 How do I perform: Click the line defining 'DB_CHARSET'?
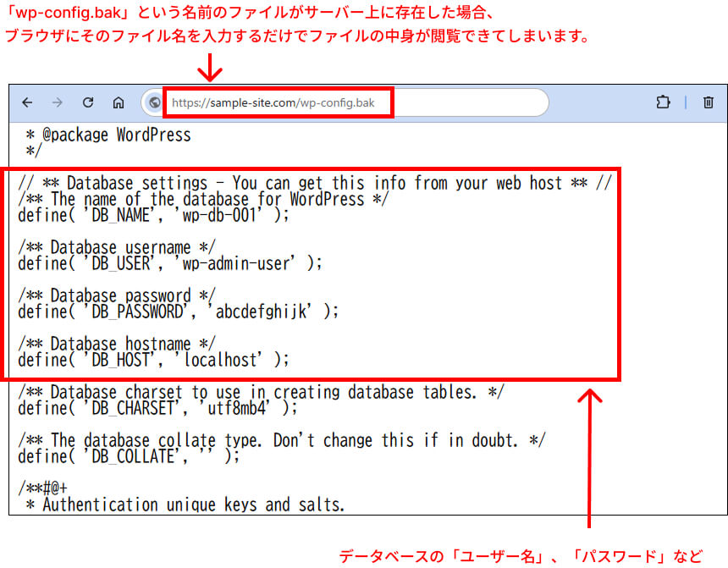tap(157, 408)
